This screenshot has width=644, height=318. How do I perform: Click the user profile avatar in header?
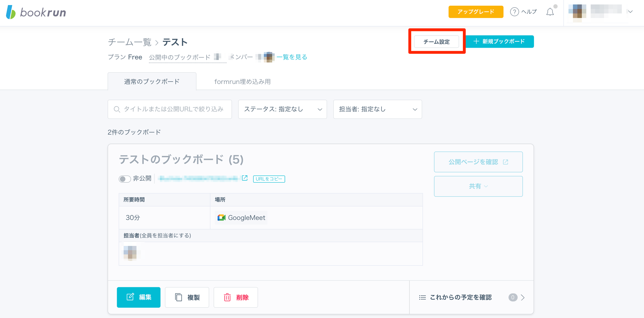pos(577,12)
